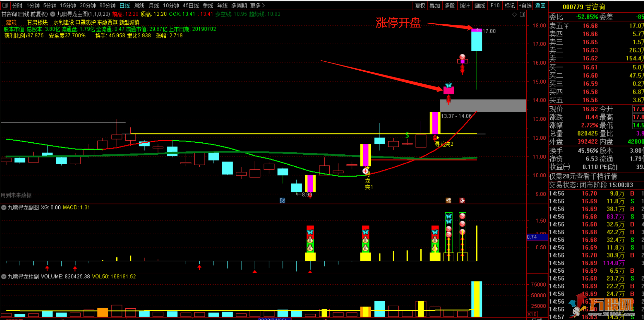Open the 九啸寻龙主图 indicator dropdown arrow

(52, 14)
